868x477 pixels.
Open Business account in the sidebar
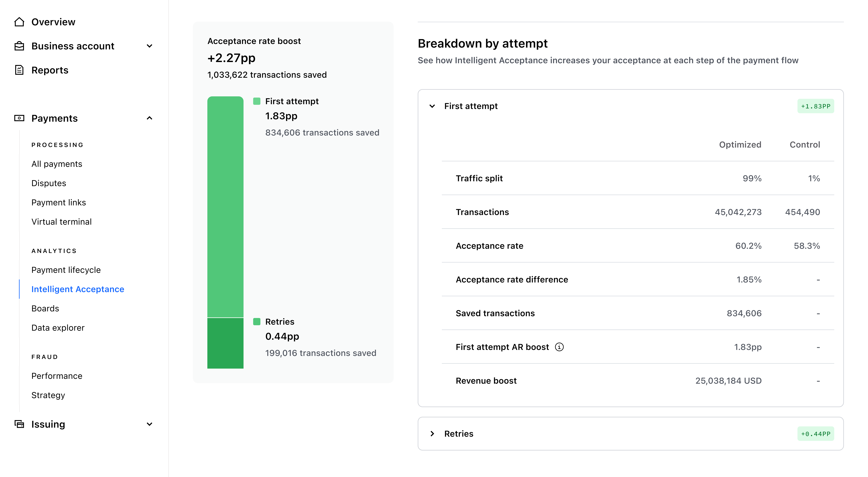coord(73,46)
